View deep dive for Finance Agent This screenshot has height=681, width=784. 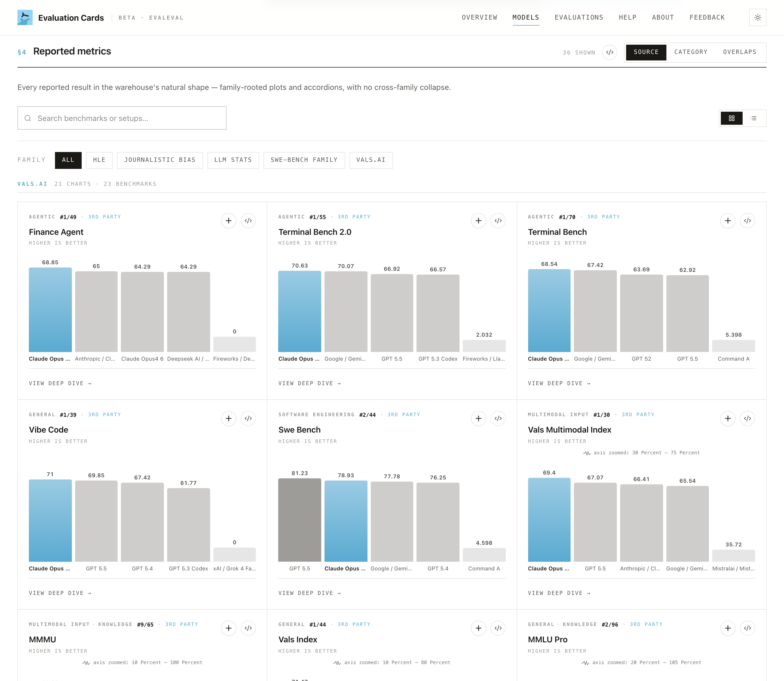coord(60,384)
